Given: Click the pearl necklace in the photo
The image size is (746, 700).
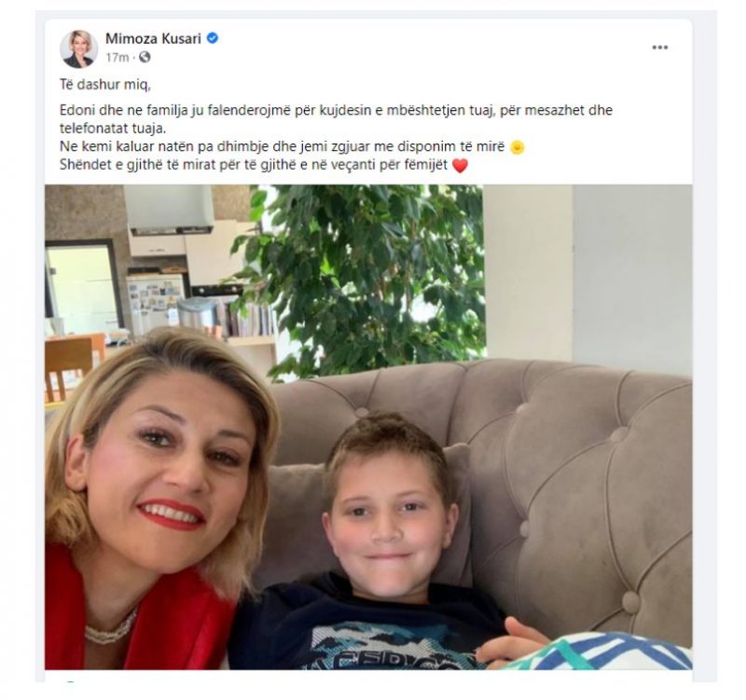Looking at the screenshot, I should [109, 630].
